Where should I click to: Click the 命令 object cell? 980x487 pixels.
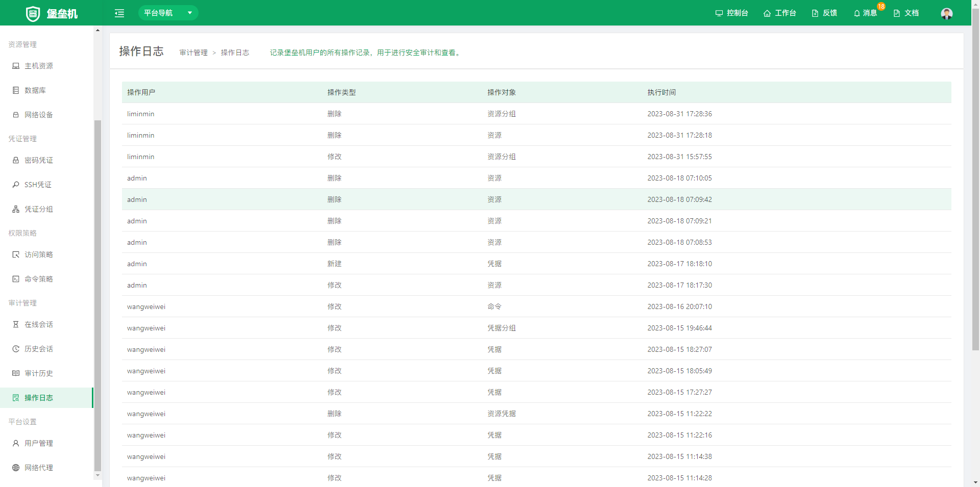[494, 306]
